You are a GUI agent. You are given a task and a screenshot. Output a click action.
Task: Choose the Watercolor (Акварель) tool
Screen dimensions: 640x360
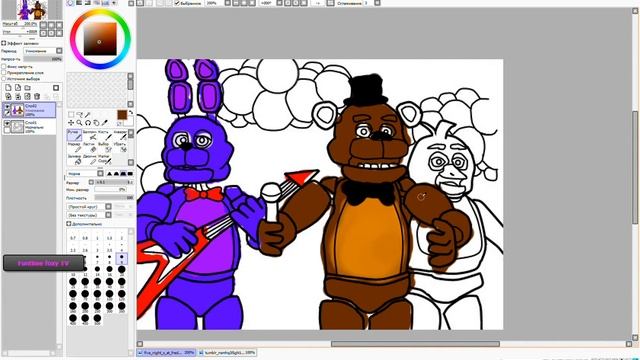pyautogui.click(x=120, y=135)
